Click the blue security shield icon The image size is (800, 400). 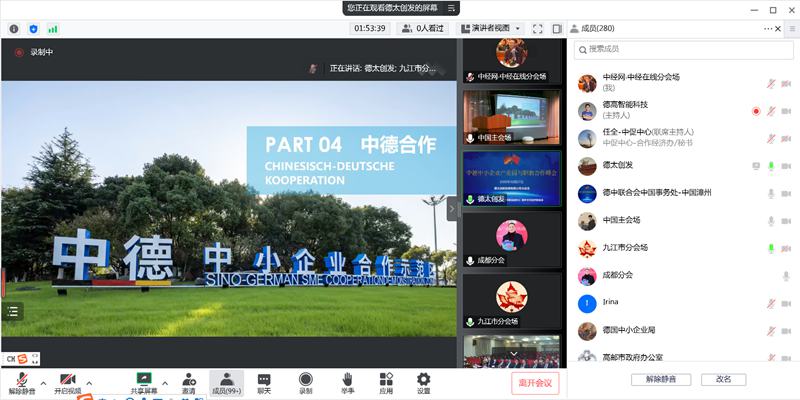click(33, 29)
